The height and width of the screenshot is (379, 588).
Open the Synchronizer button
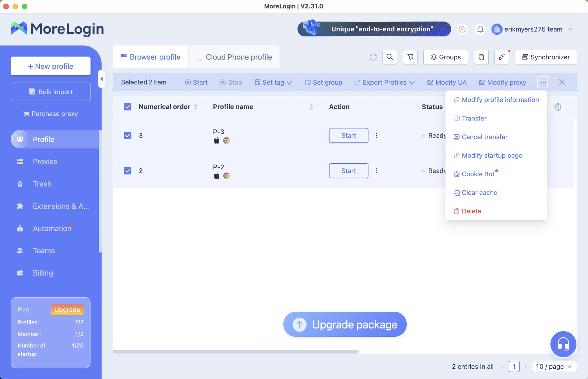(546, 57)
